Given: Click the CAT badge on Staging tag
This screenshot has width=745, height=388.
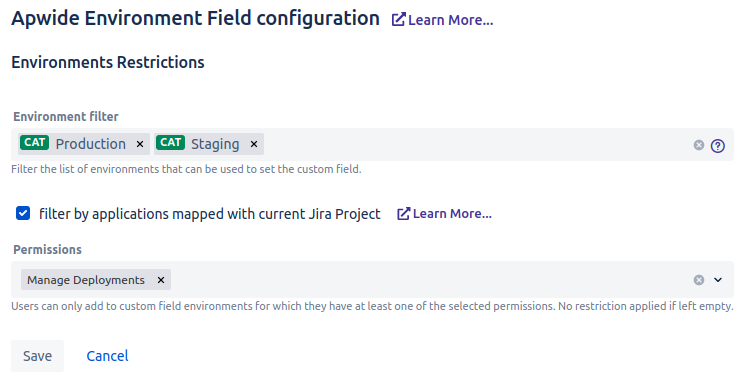Looking at the screenshot, I should click(170, 142).
